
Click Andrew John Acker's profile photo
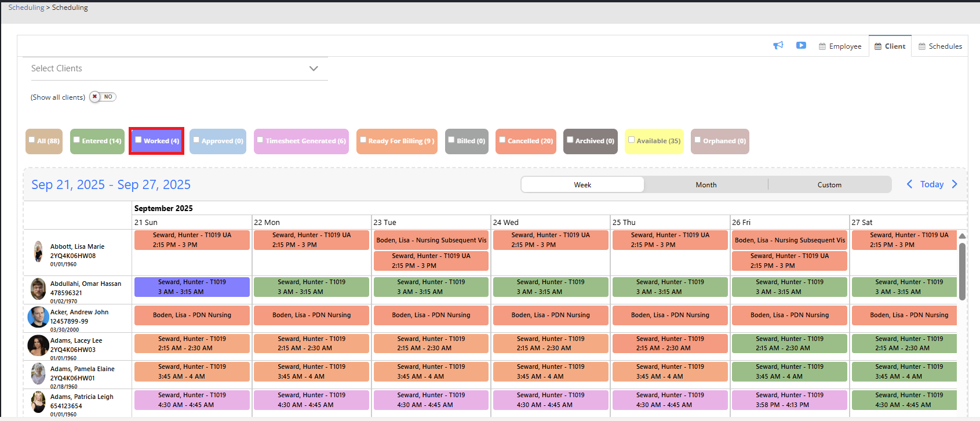(x=38, y=317)
